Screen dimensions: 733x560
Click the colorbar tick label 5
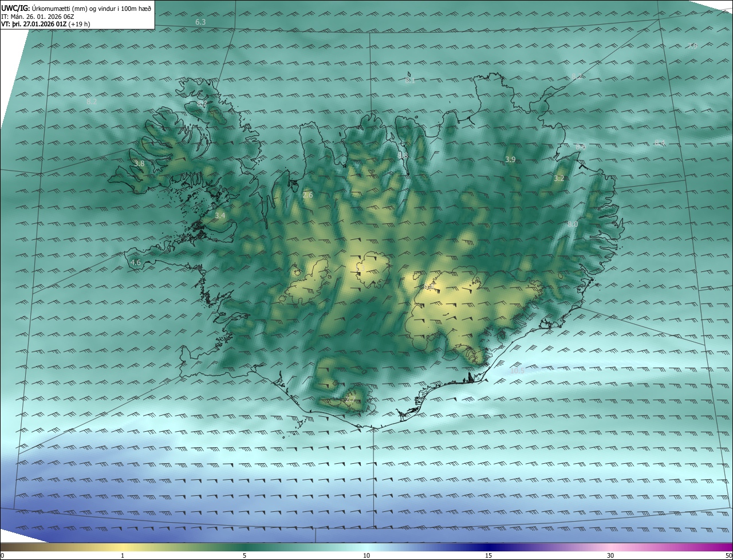245,555
